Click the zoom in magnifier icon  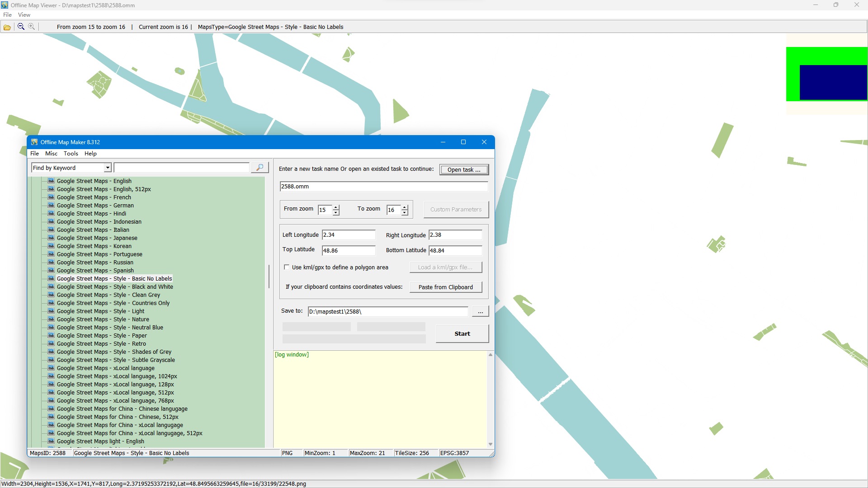pos(32,27)
